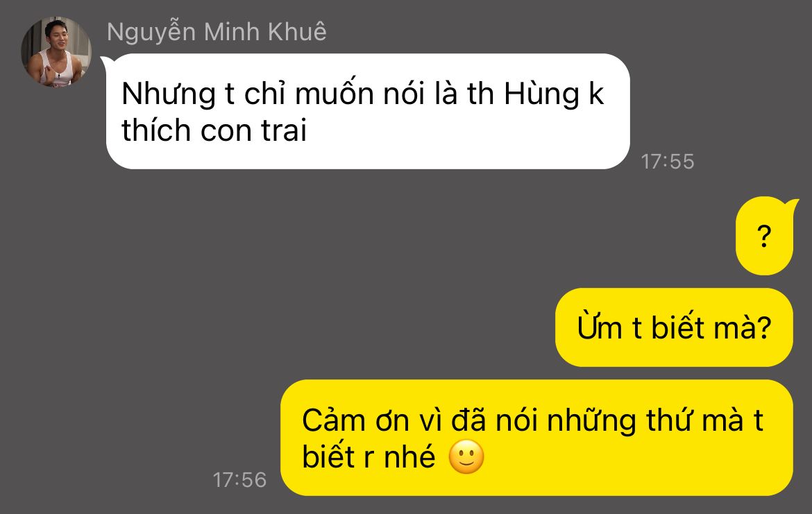Tap the "Ừm t biết mà?" bubble
Viewport: 812px width, 514px height.
click(675, 327)
